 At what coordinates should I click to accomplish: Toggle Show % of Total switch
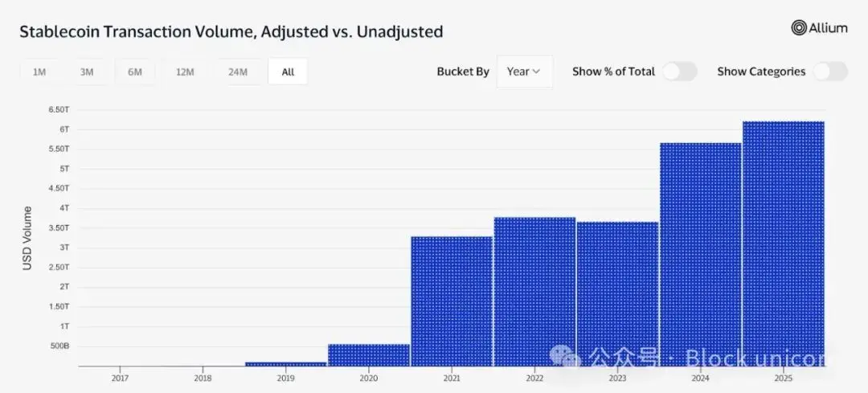680,72
